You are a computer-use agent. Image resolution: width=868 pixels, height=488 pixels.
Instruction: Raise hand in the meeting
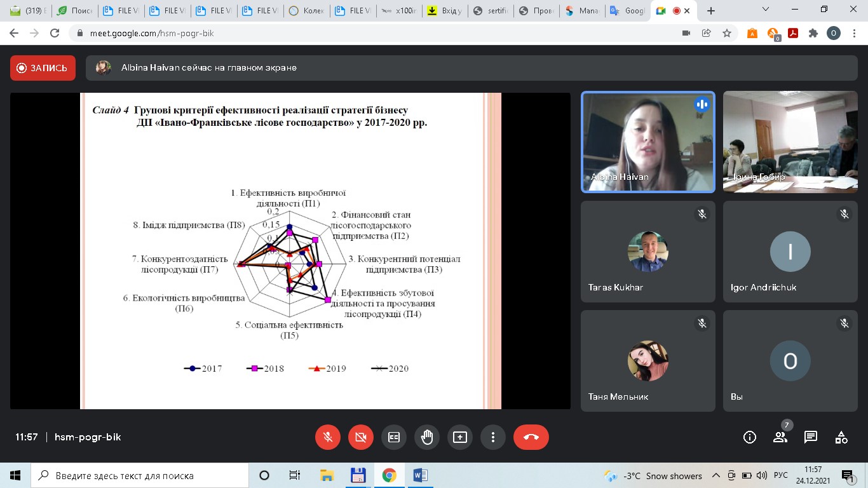click(x=426, y=437)
